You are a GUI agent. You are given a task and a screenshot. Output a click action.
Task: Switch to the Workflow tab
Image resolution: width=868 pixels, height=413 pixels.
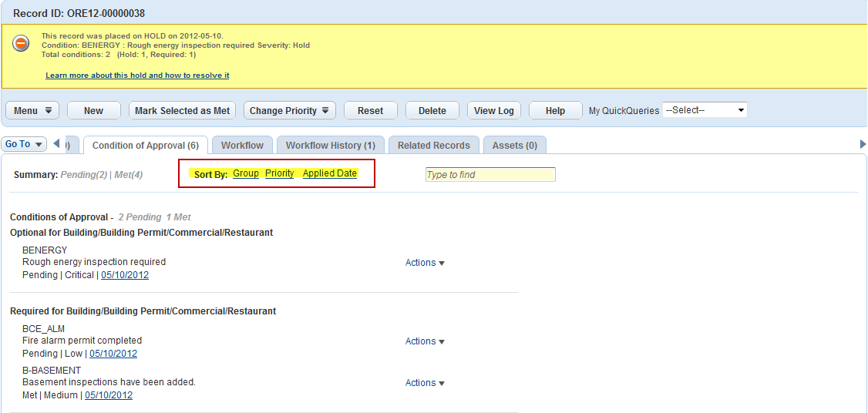click(242, 146)
